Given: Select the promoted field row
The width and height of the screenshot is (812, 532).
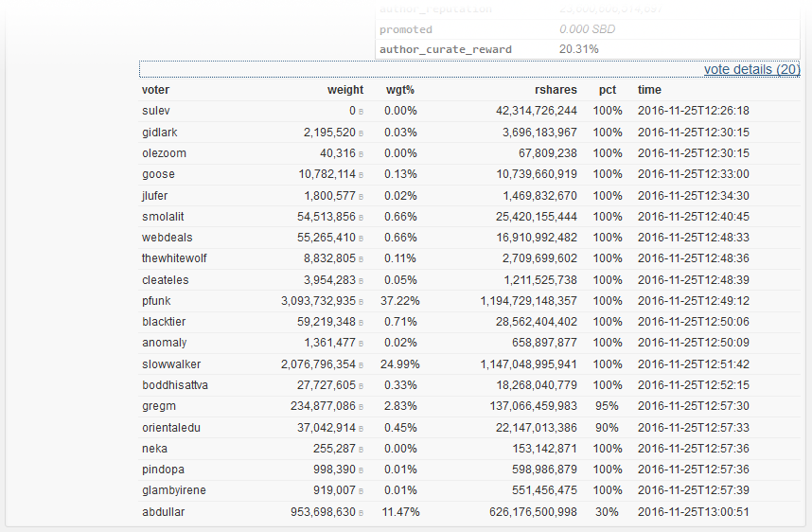Looking at the screenshot, I should 588,29.
